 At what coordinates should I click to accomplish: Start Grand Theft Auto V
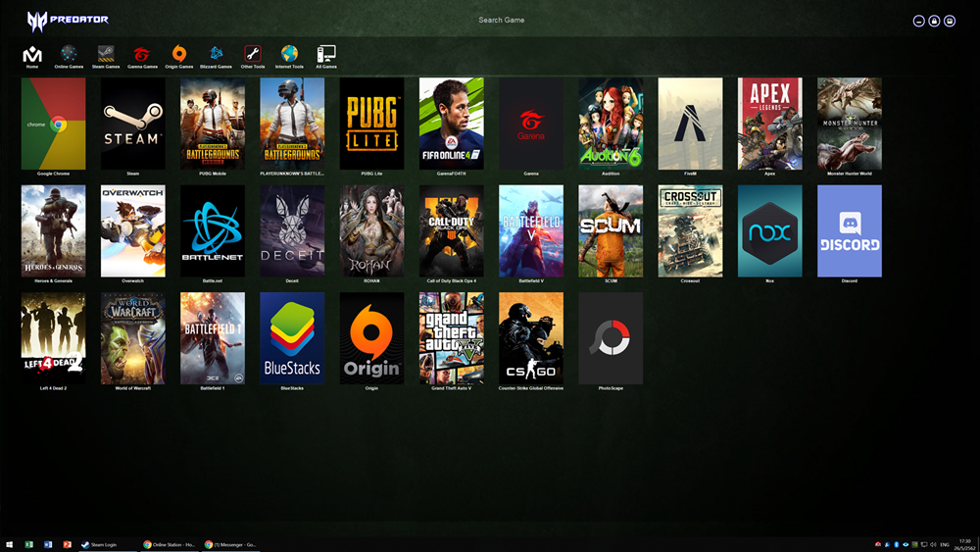pos(451,338)
